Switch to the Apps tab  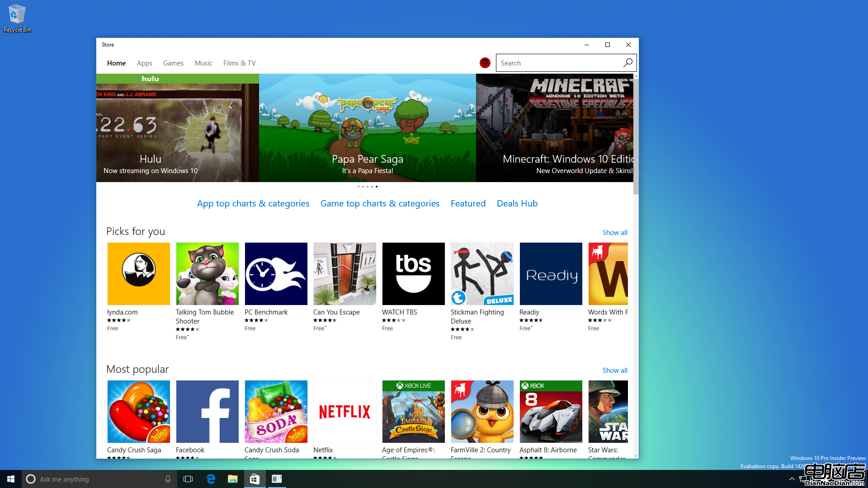(144, 63)
